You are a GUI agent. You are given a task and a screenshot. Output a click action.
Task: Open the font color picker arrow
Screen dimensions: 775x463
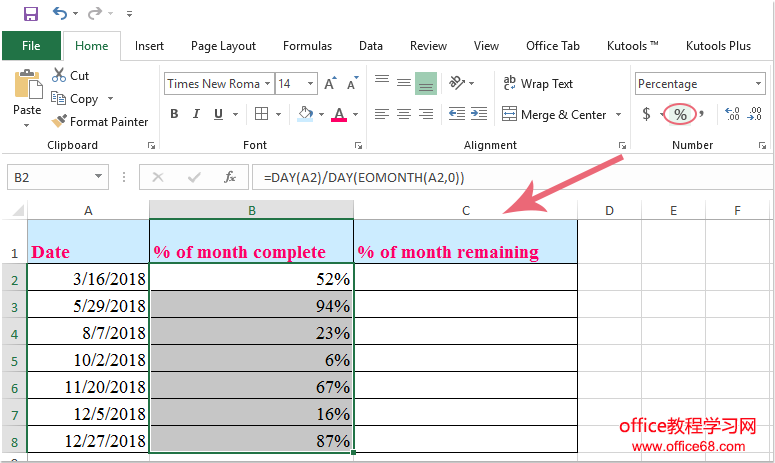click(x=356, y=115)
